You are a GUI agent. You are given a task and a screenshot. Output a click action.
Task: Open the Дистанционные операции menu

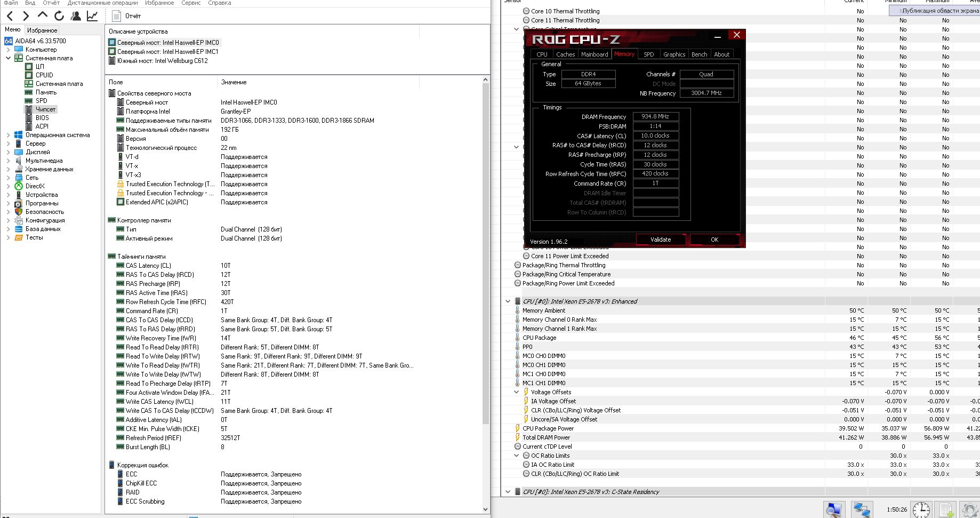[x=103, y=3]
